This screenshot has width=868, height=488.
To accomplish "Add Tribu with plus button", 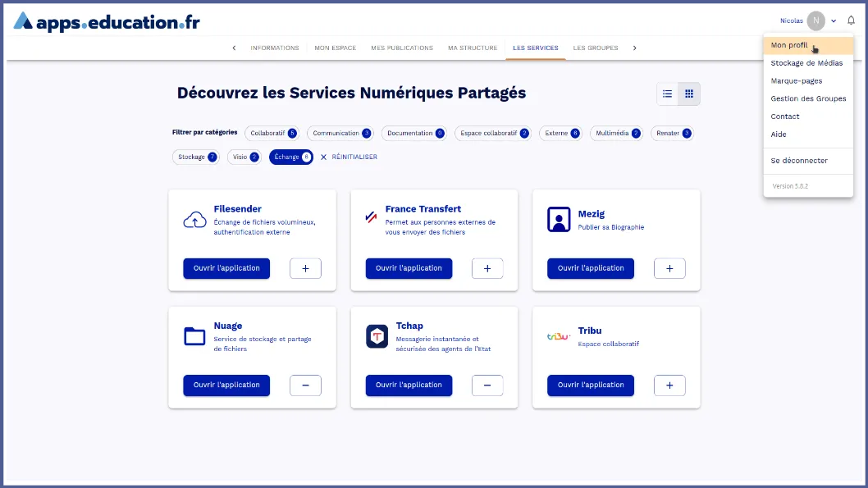I will point(669,385).
